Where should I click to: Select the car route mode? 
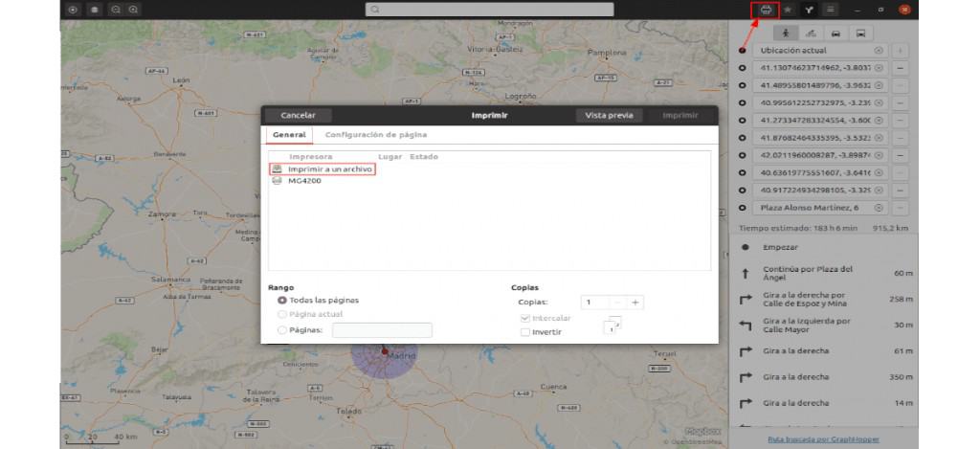pos(835,34)
